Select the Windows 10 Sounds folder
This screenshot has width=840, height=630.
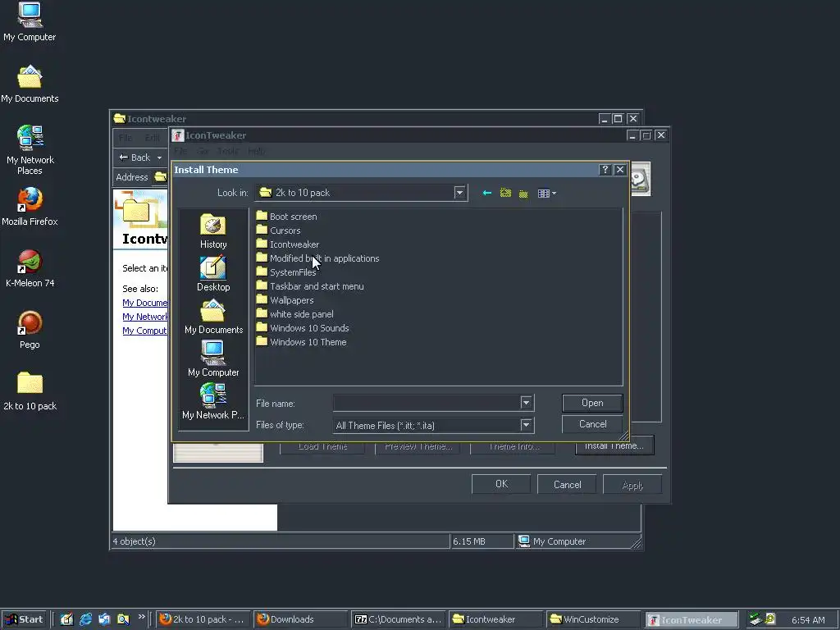pos(303,328)
